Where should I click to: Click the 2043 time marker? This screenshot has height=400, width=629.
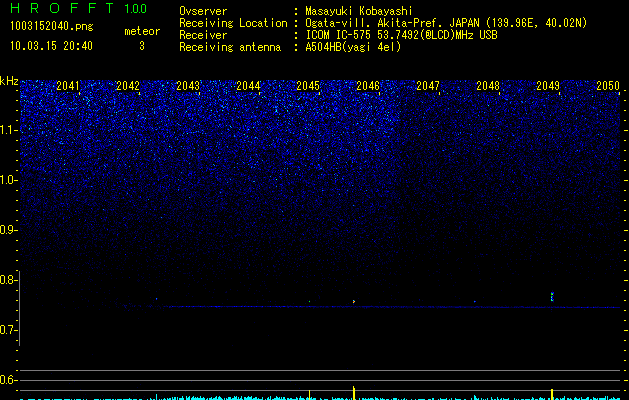pyautogui.click(x=188, y=85)
